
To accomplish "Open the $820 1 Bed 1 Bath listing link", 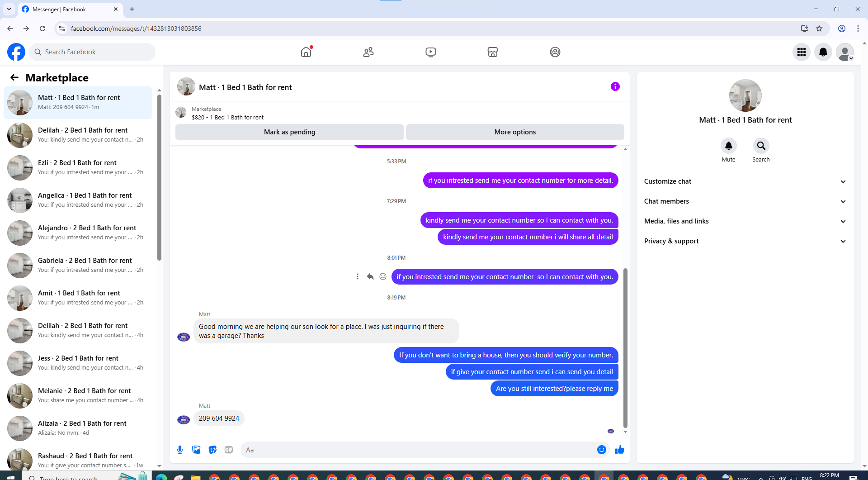I will 227,117.
